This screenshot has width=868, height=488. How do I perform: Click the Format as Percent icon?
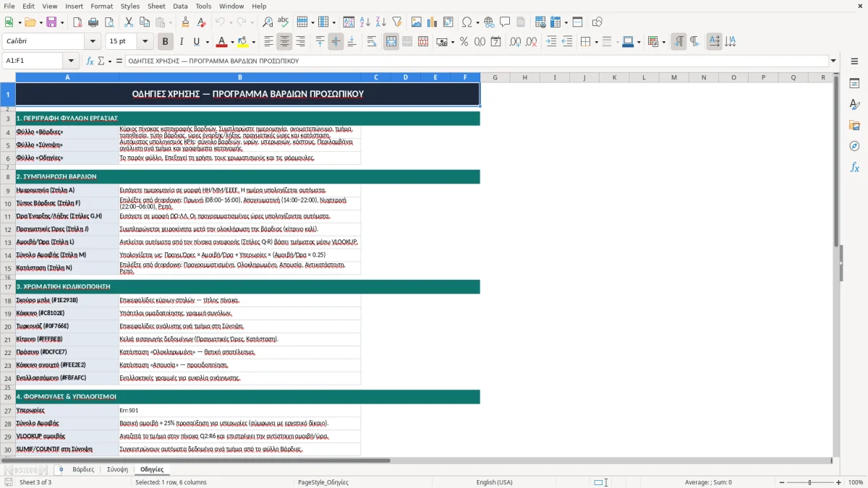tap(464, 42)
